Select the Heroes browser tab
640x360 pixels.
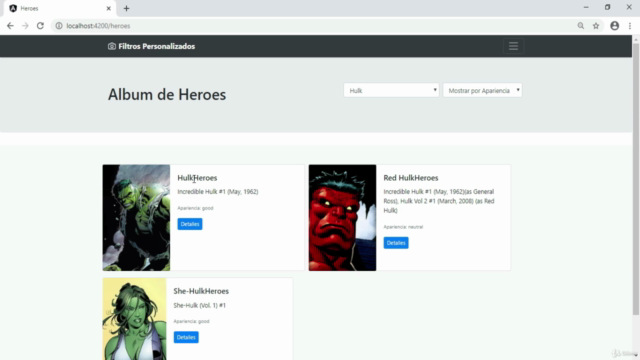pos(59,8)
